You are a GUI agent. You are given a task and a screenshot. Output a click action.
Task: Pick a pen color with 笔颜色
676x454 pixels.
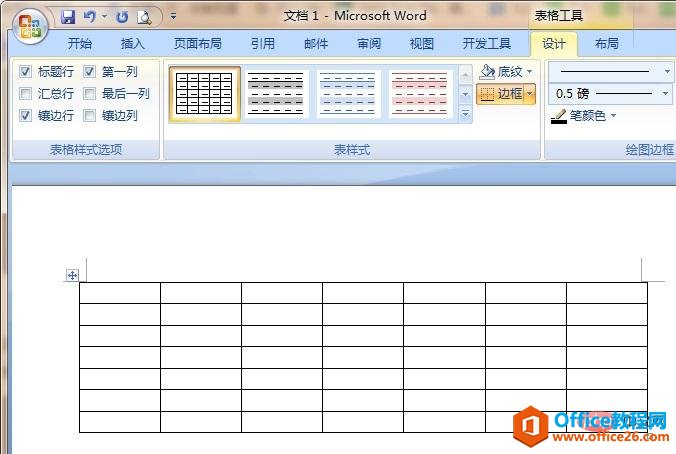pos(584,116)
